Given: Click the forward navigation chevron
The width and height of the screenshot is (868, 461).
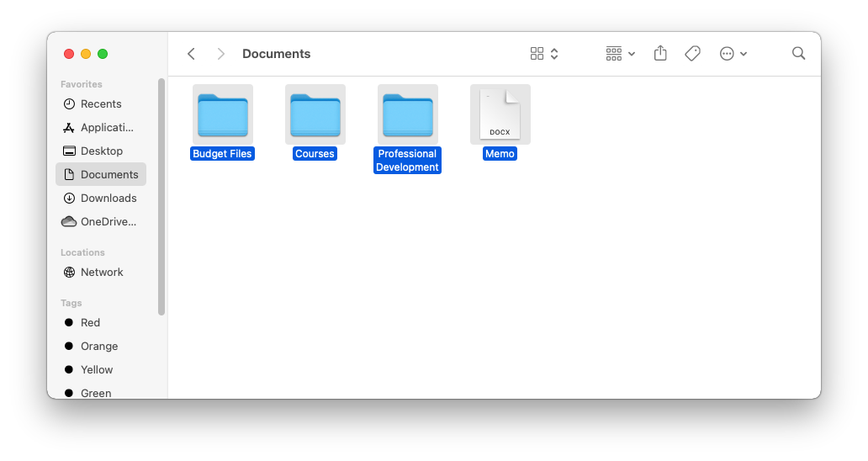Looking at the screenshot, I should [x=221, y=54].
